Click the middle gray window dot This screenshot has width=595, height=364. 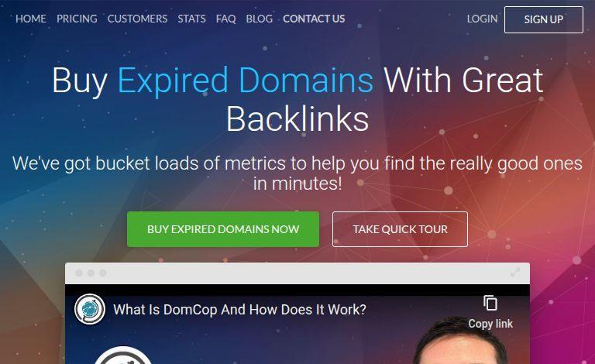91,273
